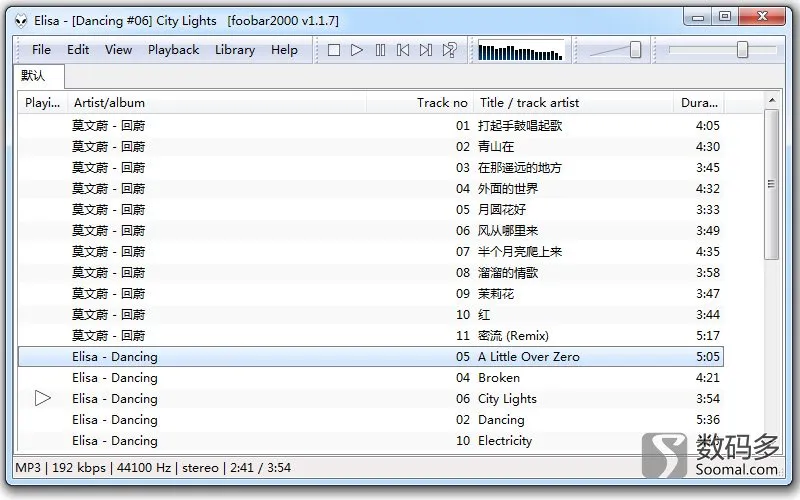Select the track titled Broken
Screen dimensions: 800x500
tap(498, 378)
